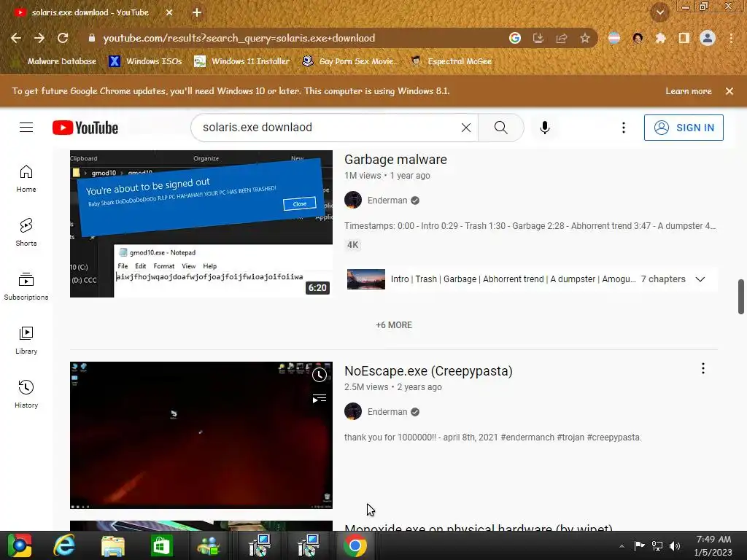Click the install/download icon in address bar
The image size is (747, 560).
coord(538,38)
